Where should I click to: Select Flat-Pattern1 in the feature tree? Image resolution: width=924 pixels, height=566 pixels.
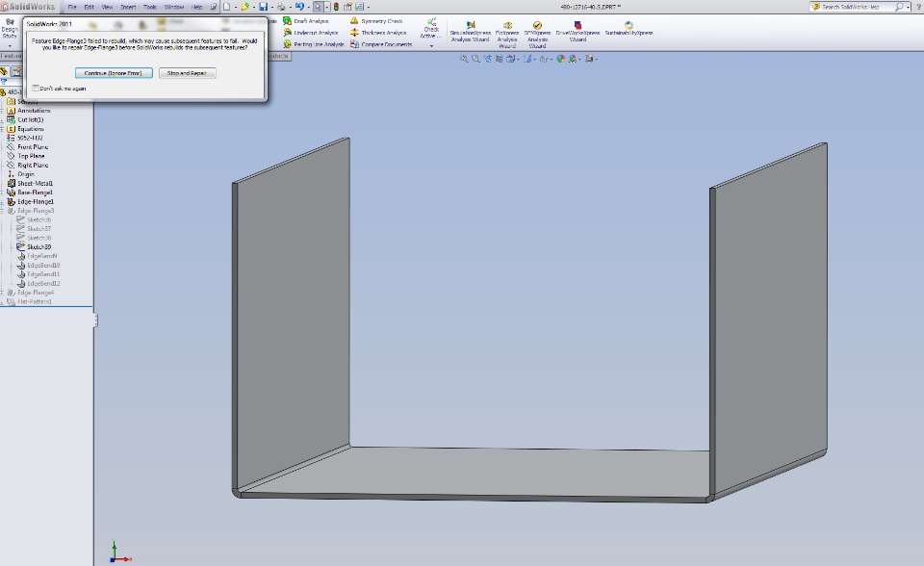[x=35, y=302]
